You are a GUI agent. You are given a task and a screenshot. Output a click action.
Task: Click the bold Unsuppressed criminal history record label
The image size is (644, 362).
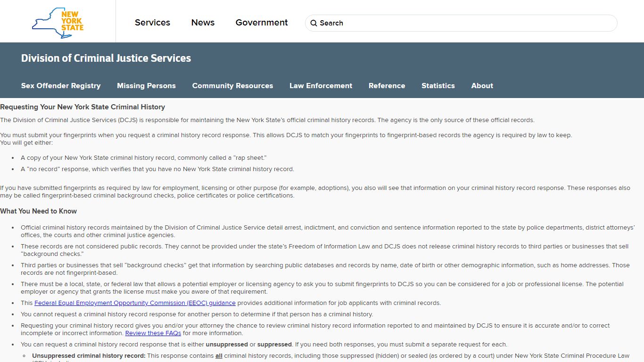pyautogui.click(x=89, y=356)
